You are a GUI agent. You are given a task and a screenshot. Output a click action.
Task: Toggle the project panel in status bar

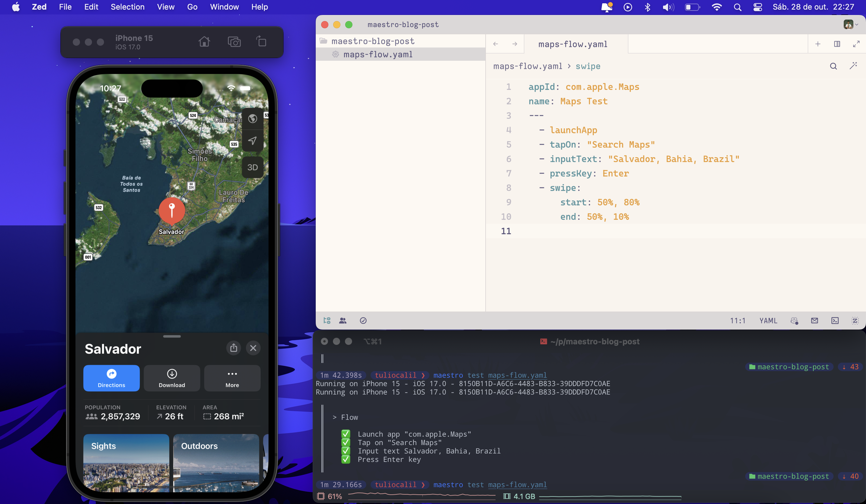327,321
